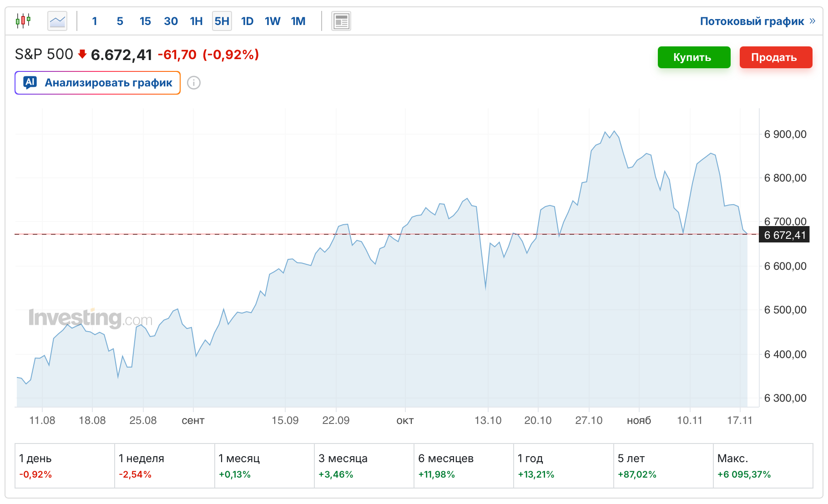Set the interval to 1W
Screen dimensions: 828x504
tap(273, 21)
